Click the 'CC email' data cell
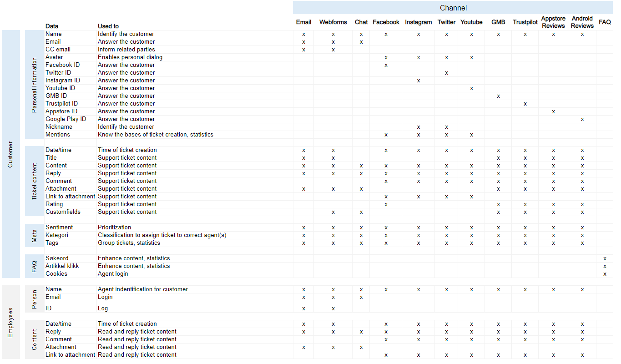Image resolution: width=621 pixels, height=364 pixels. (58, 50)
